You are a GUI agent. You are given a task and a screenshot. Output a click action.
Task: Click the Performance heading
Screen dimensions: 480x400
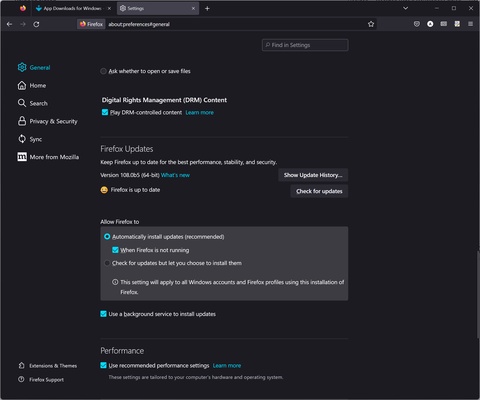coord(122,351)
